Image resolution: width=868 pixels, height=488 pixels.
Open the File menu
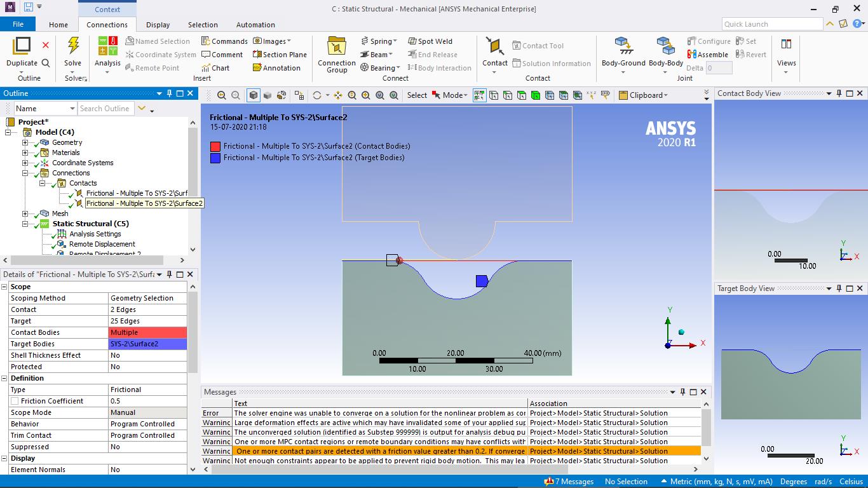click(x=18, y=24)
